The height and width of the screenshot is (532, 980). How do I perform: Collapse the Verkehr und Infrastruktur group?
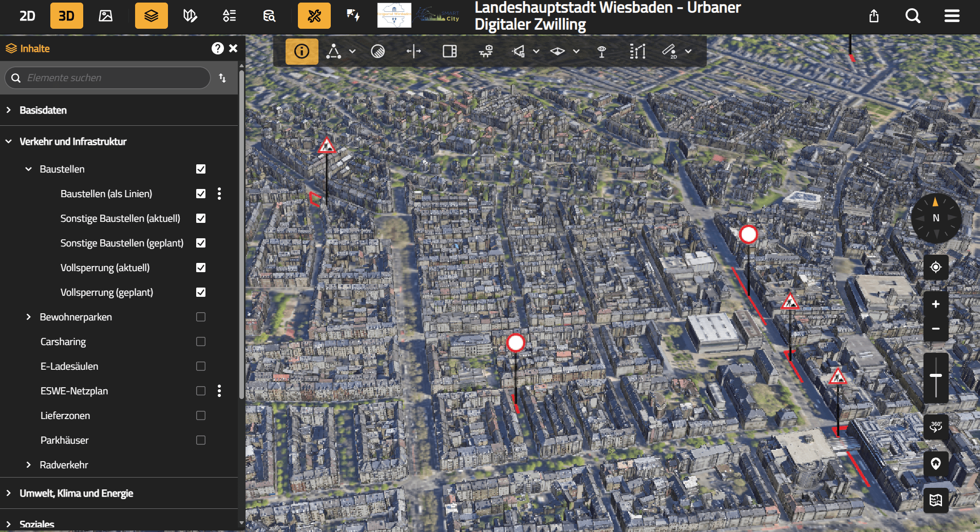(9, 141)
